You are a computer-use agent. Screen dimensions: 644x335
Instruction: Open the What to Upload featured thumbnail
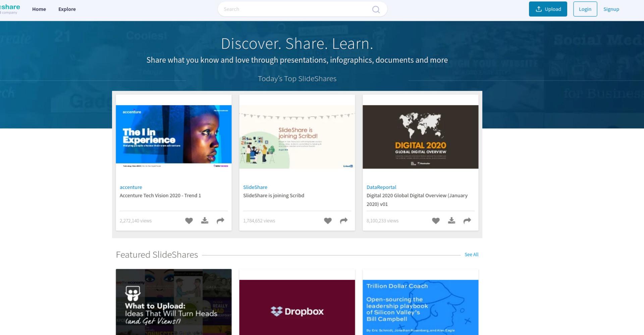point(174,302)
